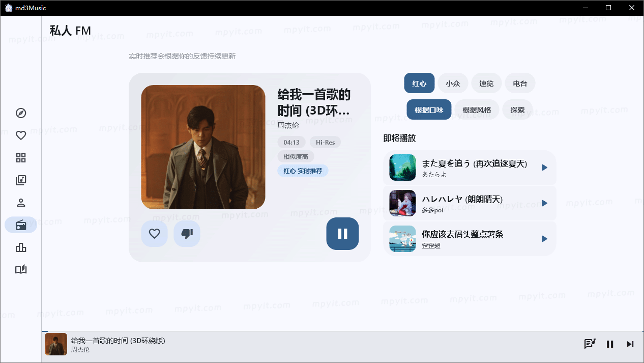Open the Discover compass icon in sidebar
Screen dimensions: 644x363
(x=21, y=113)
